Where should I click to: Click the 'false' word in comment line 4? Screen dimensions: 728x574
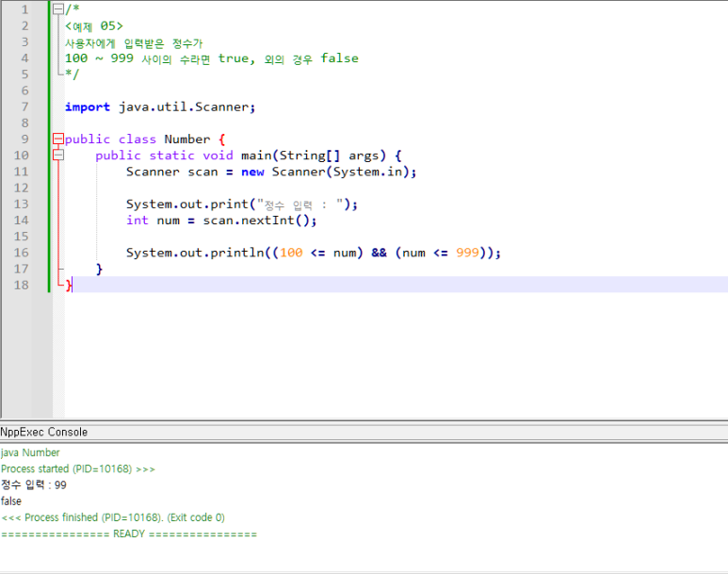pos(339,58)
